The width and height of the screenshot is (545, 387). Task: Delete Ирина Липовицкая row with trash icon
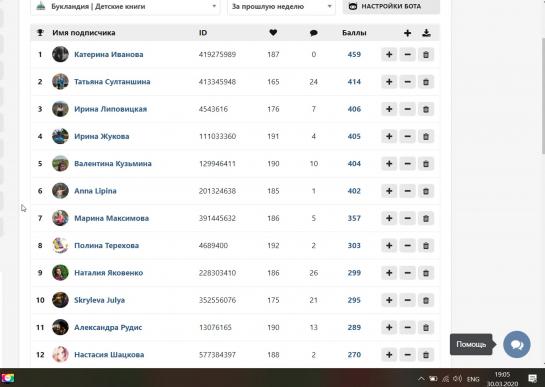[x=426, y=109]
